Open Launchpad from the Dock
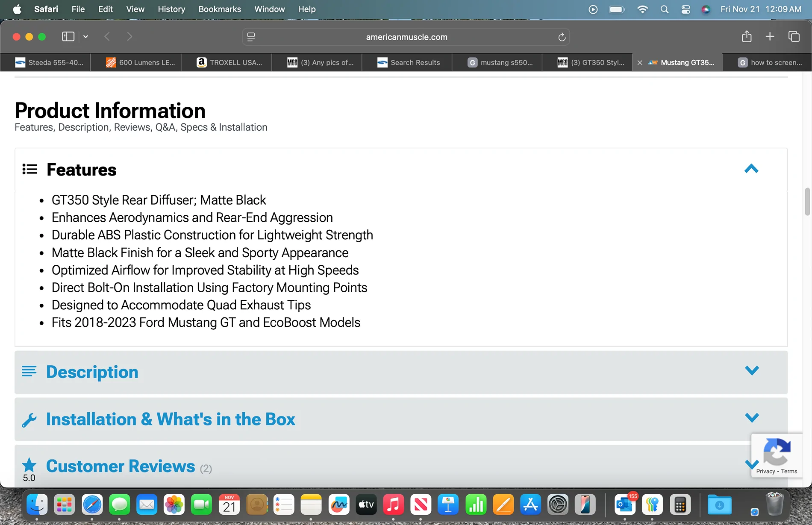 click(x=65, y=505)
